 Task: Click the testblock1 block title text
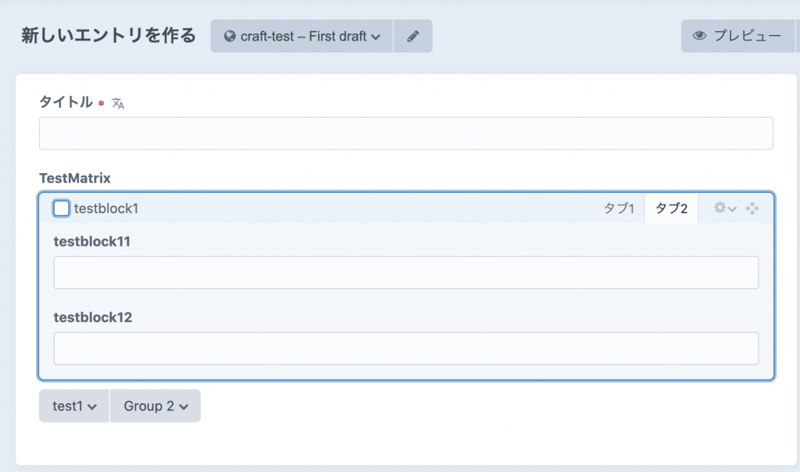click(106, 208)
